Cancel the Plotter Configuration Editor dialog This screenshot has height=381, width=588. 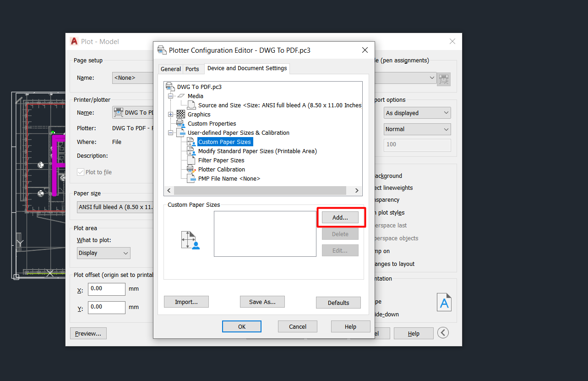click(298, 326)
